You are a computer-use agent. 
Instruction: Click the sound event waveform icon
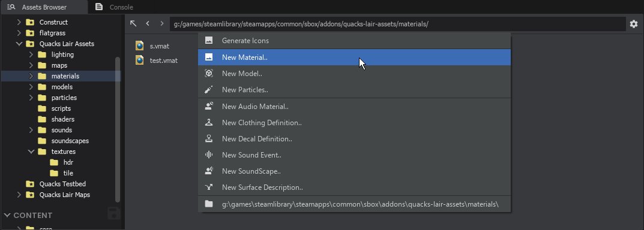click(209, 155)
